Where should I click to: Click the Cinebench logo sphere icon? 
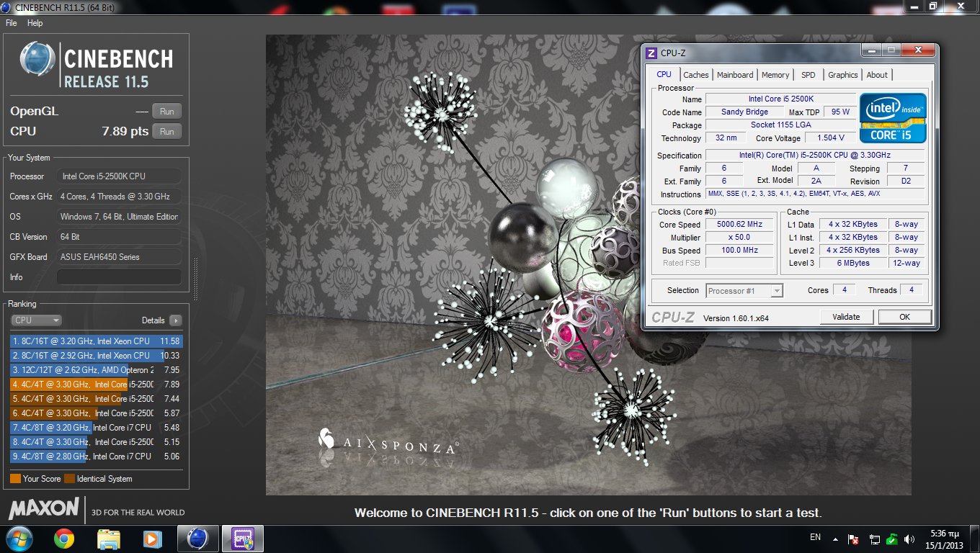tap(37, 59)
